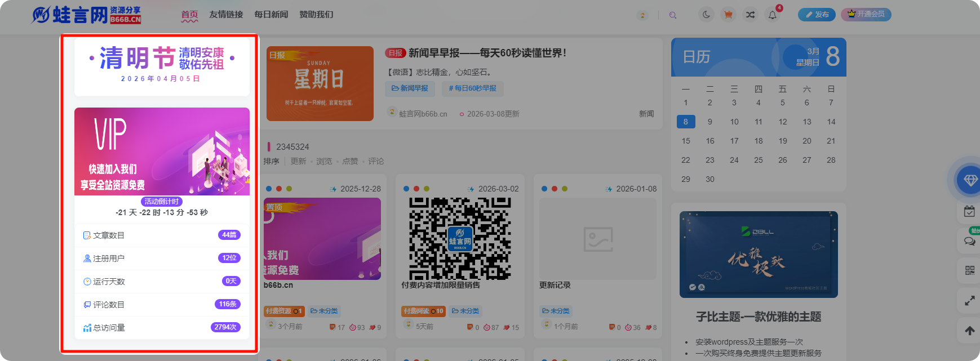Click the 文章数目 document icon

pos(87,235)
